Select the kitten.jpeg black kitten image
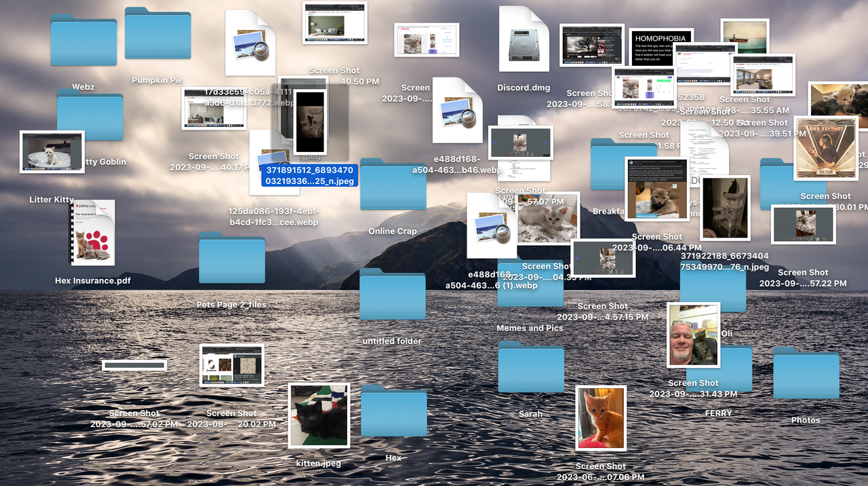 click(319, 415)
